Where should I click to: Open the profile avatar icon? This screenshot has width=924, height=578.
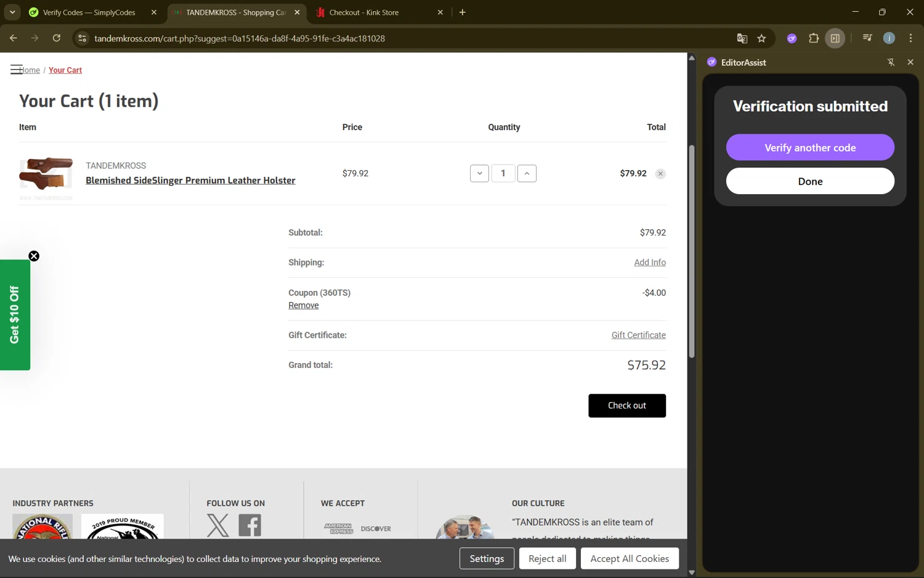(889, 38)
